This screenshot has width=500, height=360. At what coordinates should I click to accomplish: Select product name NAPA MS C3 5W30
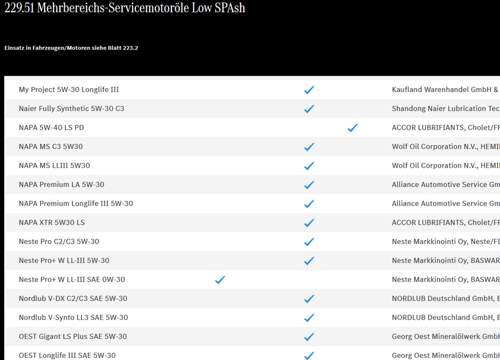(51, 146)
